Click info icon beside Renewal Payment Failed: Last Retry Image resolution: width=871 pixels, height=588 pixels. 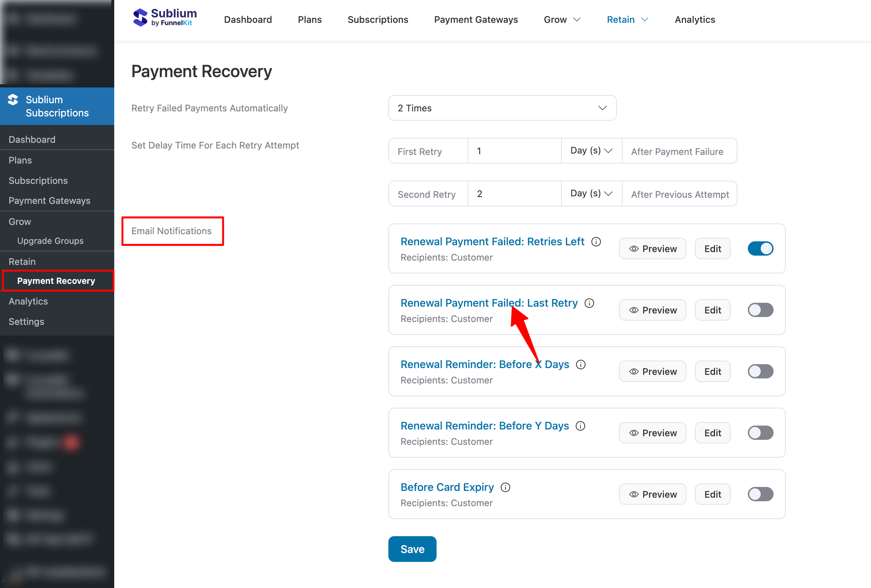pos(589,303)
